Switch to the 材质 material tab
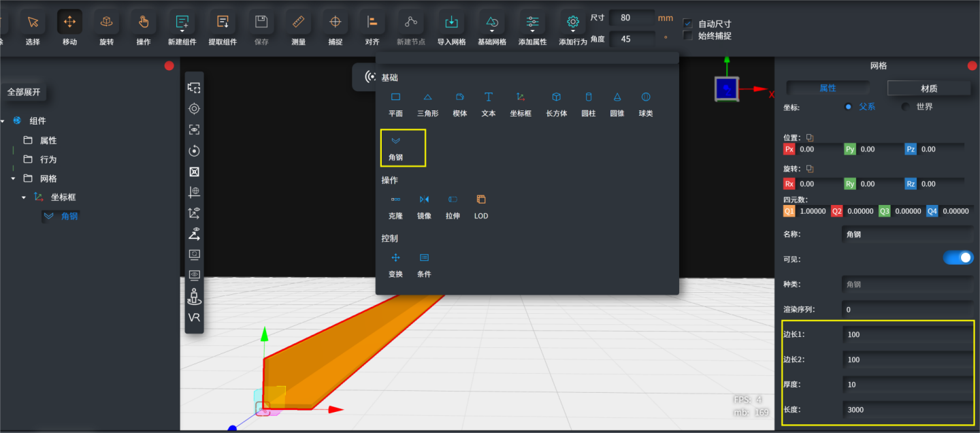980x433 pixels. click(929, 88)
